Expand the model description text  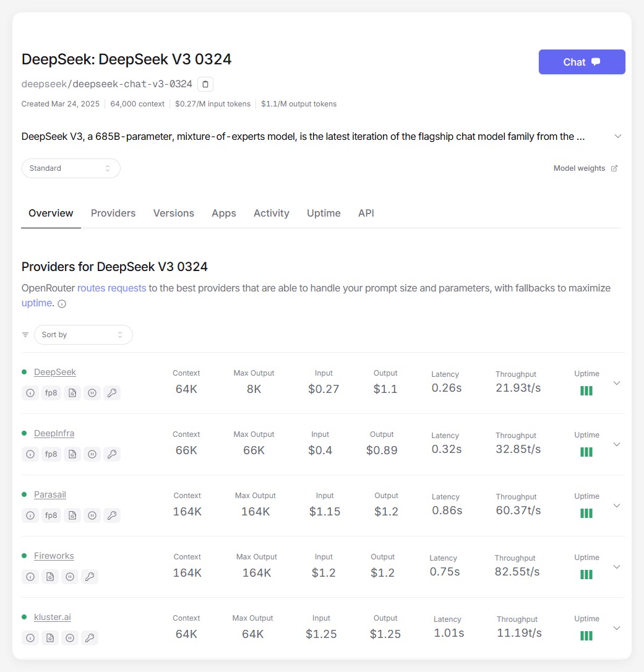[x=617, y=136]
